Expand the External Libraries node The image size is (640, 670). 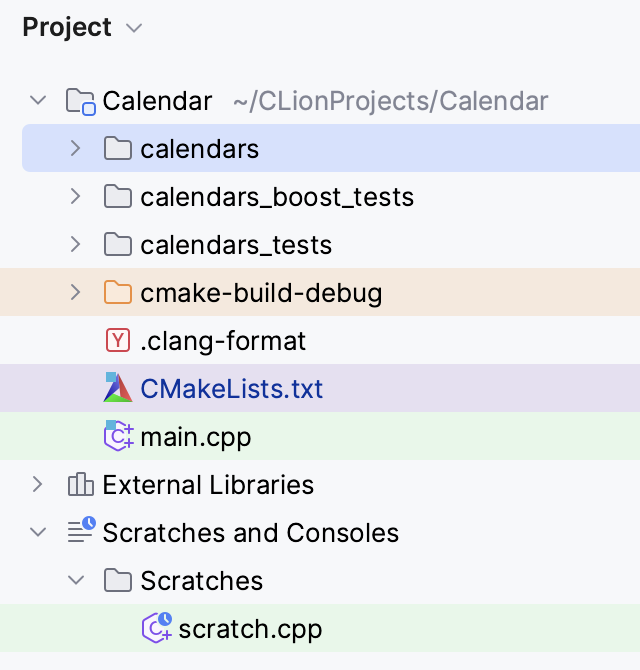coord(38,485)
